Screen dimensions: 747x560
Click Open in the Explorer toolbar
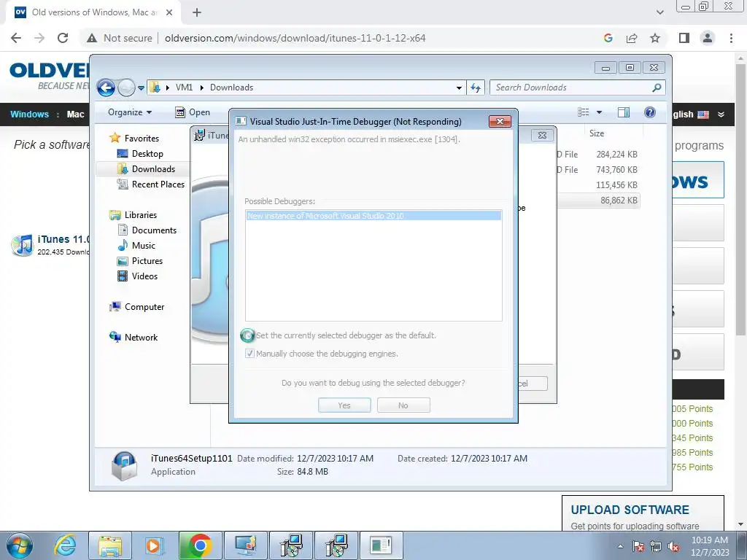pos(193,112)
